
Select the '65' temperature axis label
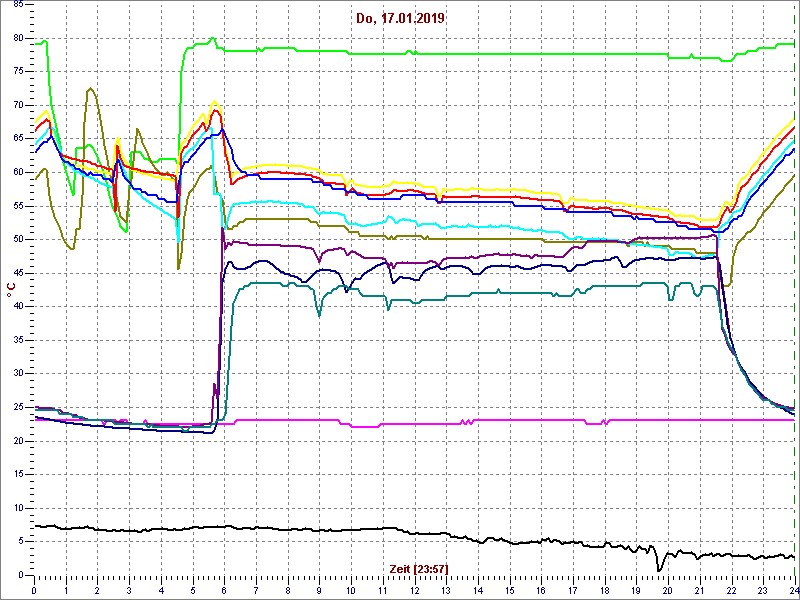click(18, 138)
